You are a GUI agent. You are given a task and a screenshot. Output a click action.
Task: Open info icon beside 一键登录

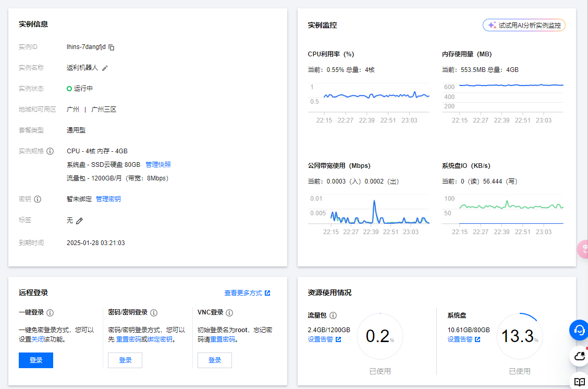[x=50, y=312]
